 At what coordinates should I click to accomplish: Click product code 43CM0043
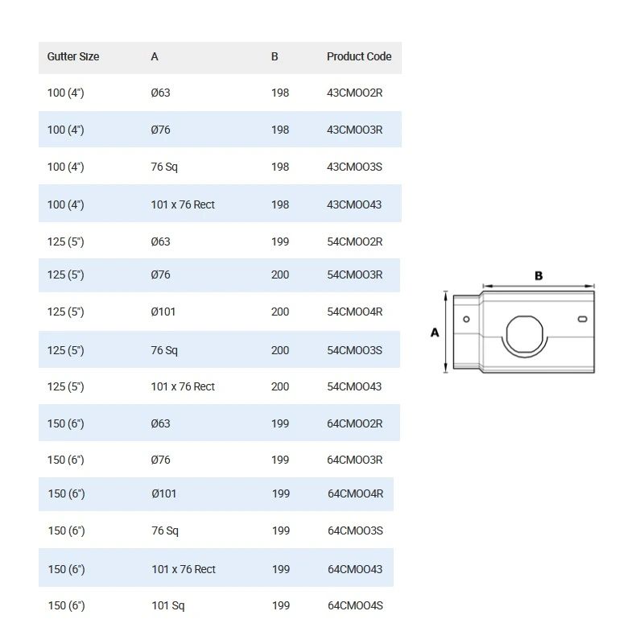point(354,204)
